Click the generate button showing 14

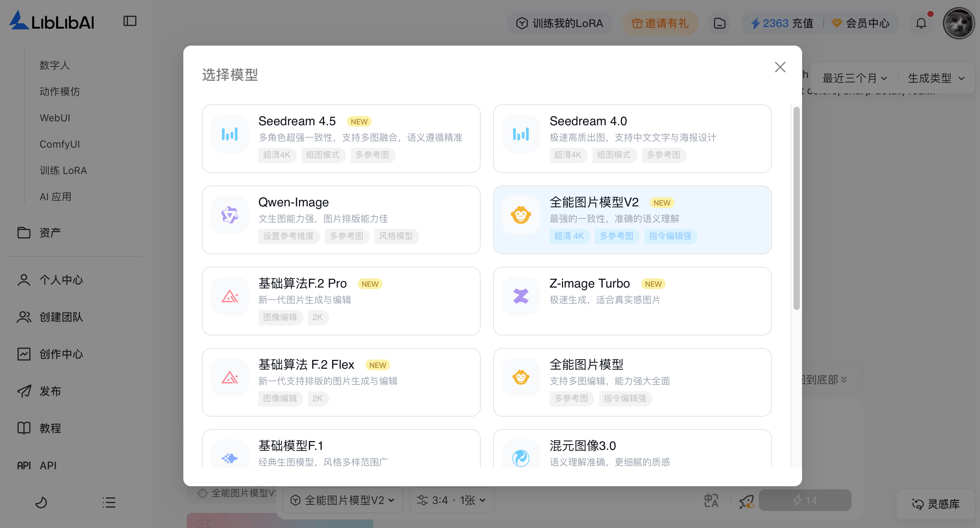805,500
